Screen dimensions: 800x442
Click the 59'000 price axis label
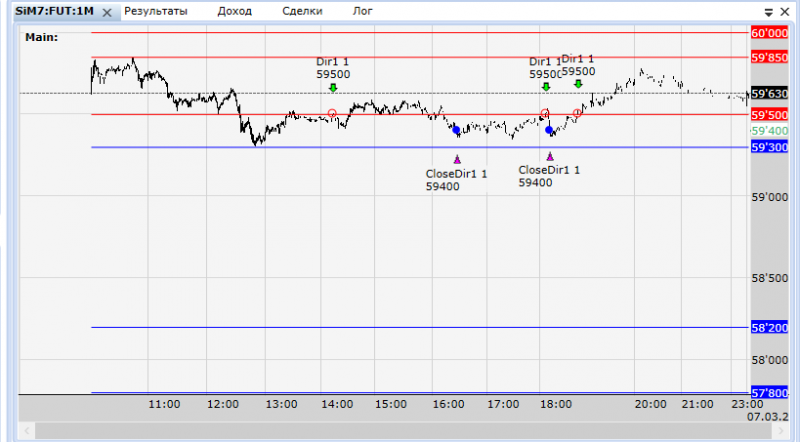[x=769, y=197]
